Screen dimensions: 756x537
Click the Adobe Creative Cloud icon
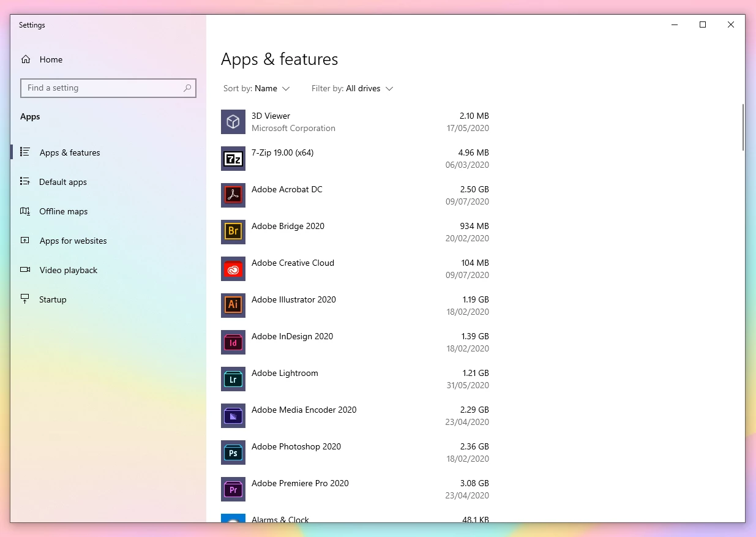tap(233, 269)
